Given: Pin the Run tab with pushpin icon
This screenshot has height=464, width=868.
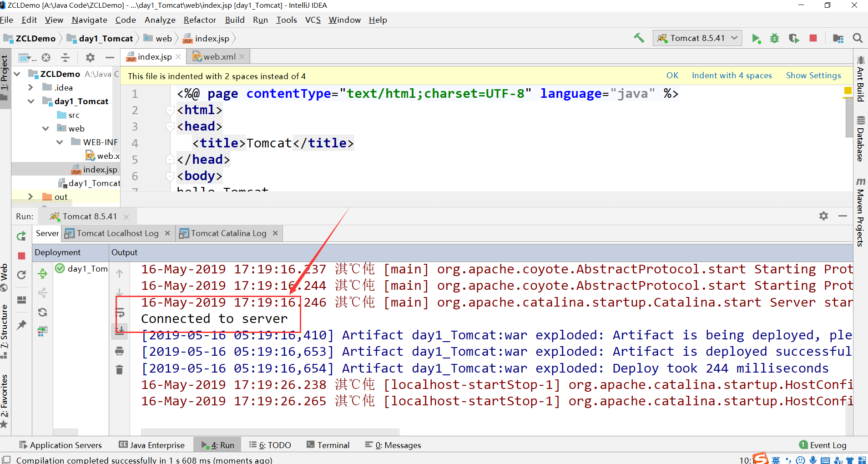Looking at the screenshot, I should pyautogui.click(x=21, y=325).
